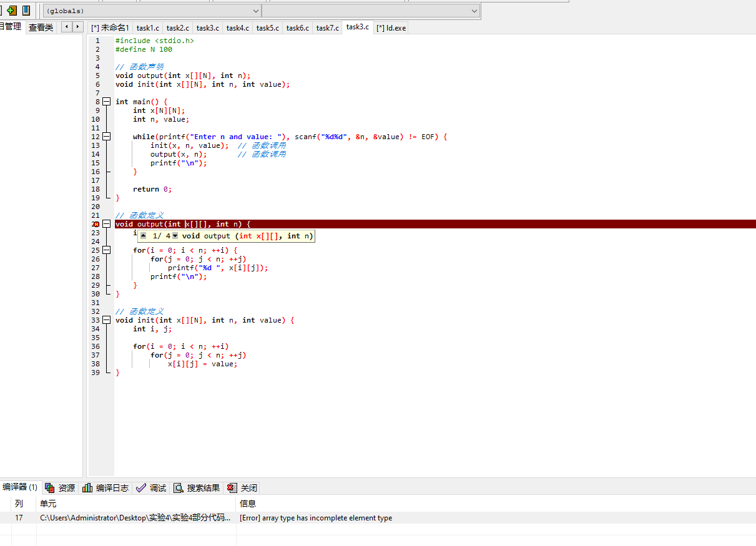Screen dimensions: 756x546
Task: Click the red error marker on line 22
Action: point(96,224)
